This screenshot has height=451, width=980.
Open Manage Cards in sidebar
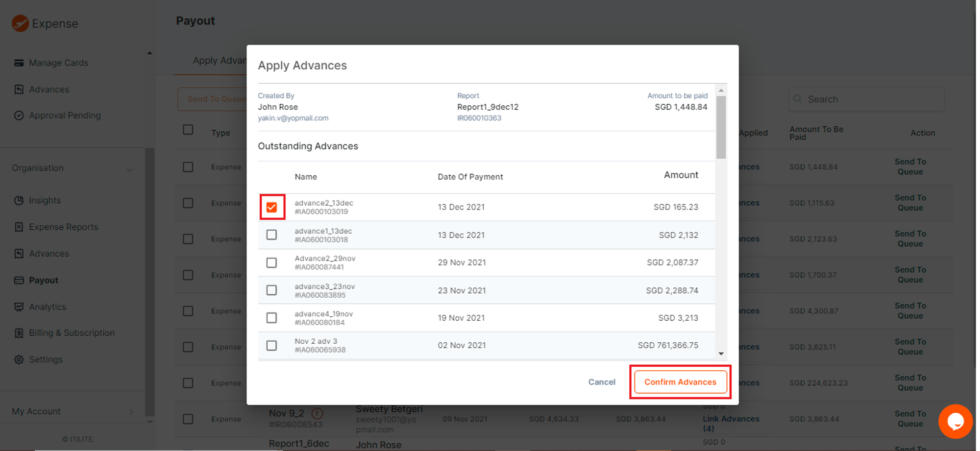coord(58,63)
